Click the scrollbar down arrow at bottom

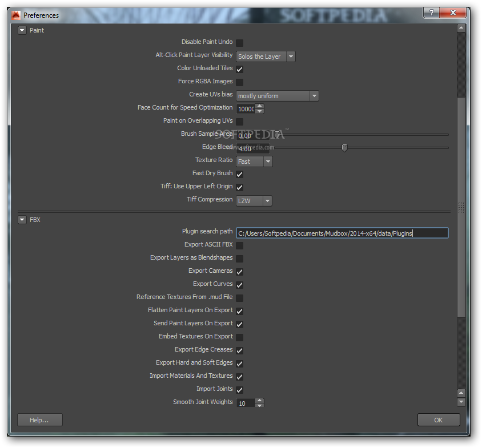461,402
